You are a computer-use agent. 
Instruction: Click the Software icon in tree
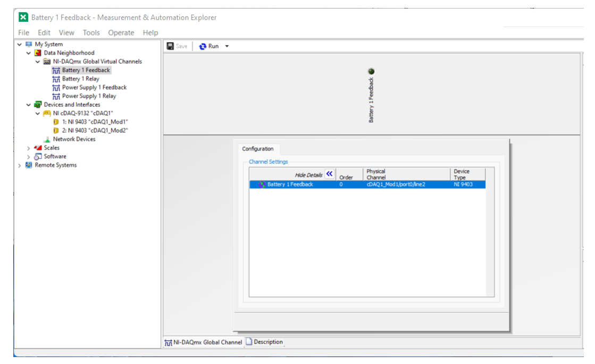coord(38,157)
